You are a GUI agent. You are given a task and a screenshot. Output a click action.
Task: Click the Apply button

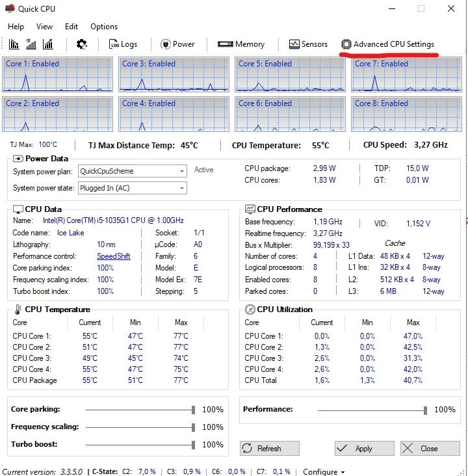pos(365,449)
